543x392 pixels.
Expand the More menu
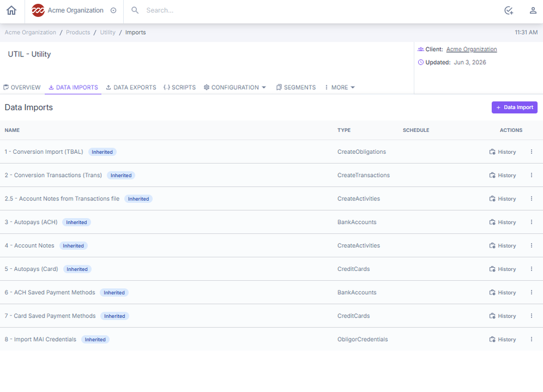click(x=339, y=87)
